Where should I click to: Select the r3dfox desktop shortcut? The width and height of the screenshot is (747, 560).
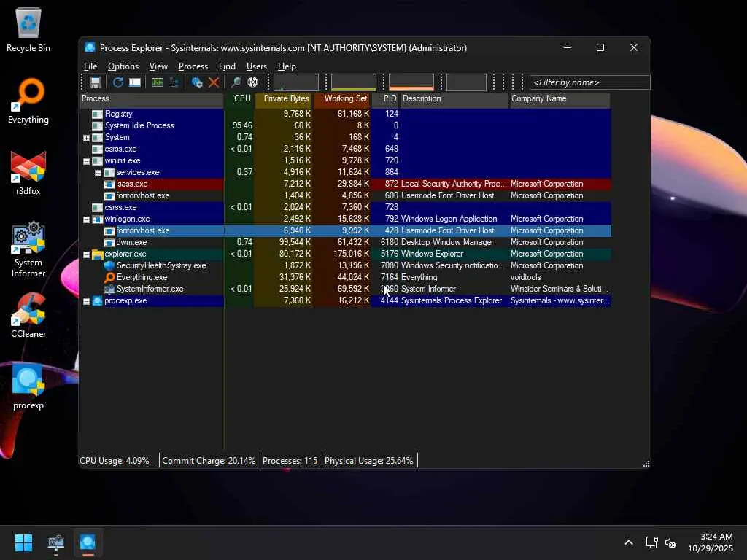(x=28, y=173)
